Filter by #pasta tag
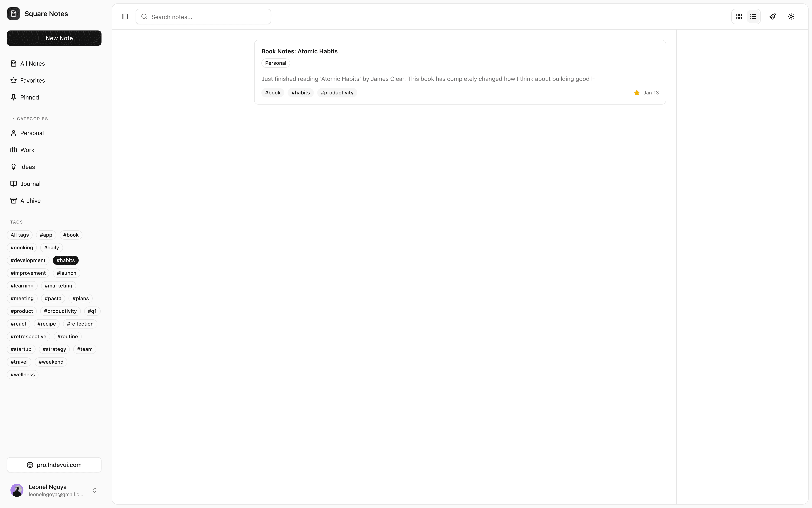This screenshot has height=508, width=812. click(x=53, y=298)
